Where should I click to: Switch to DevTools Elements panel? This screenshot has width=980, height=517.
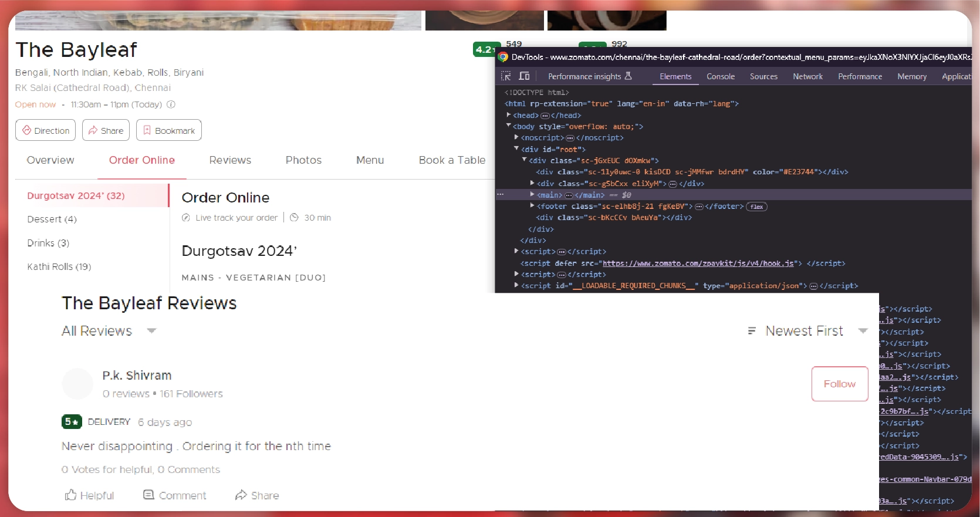[675, 76]
